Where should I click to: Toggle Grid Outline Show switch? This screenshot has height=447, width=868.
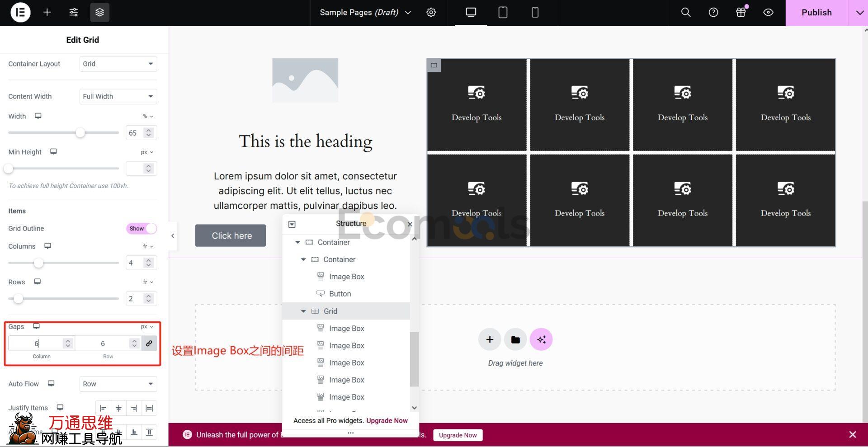[x=142, y=229]
